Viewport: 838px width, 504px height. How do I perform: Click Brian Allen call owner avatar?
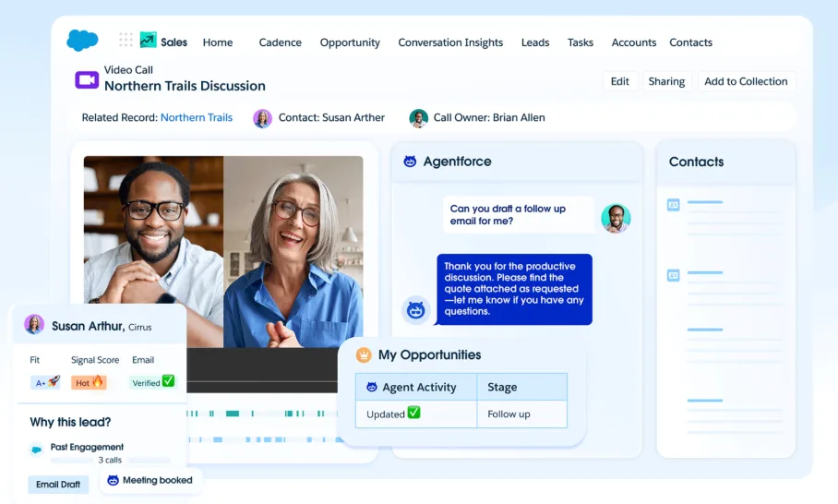418,118
